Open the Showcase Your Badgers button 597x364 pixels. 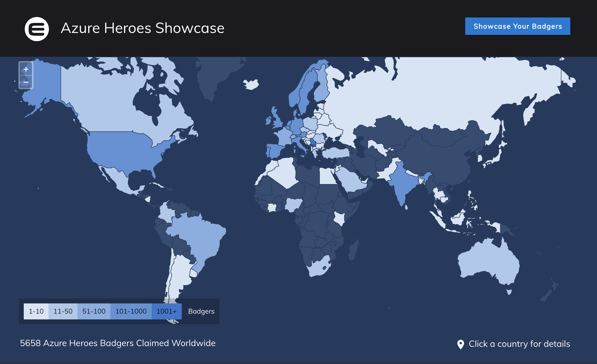pos(518,26)
